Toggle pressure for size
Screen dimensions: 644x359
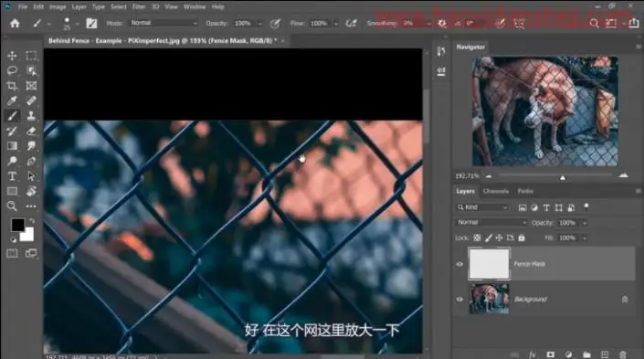click(500, 24)
